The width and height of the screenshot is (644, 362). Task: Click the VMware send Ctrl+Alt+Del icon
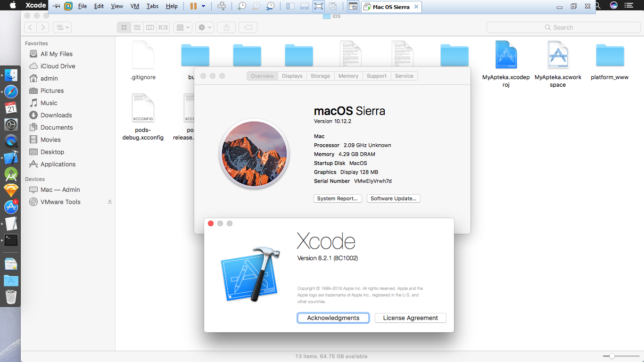222,6
